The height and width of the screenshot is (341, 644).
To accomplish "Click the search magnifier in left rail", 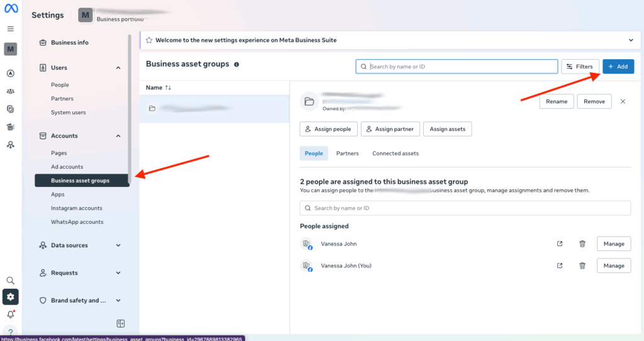I will 10,281.
